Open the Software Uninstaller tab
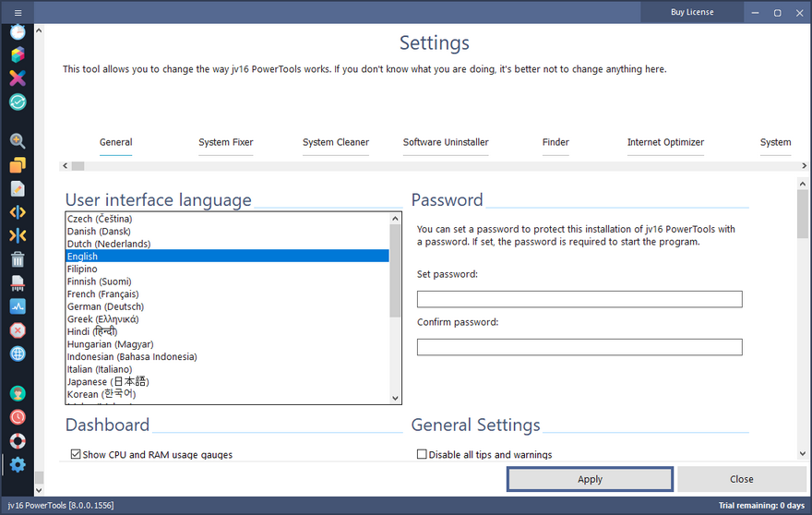Screen dimensions: 812x515 (446, 142)
